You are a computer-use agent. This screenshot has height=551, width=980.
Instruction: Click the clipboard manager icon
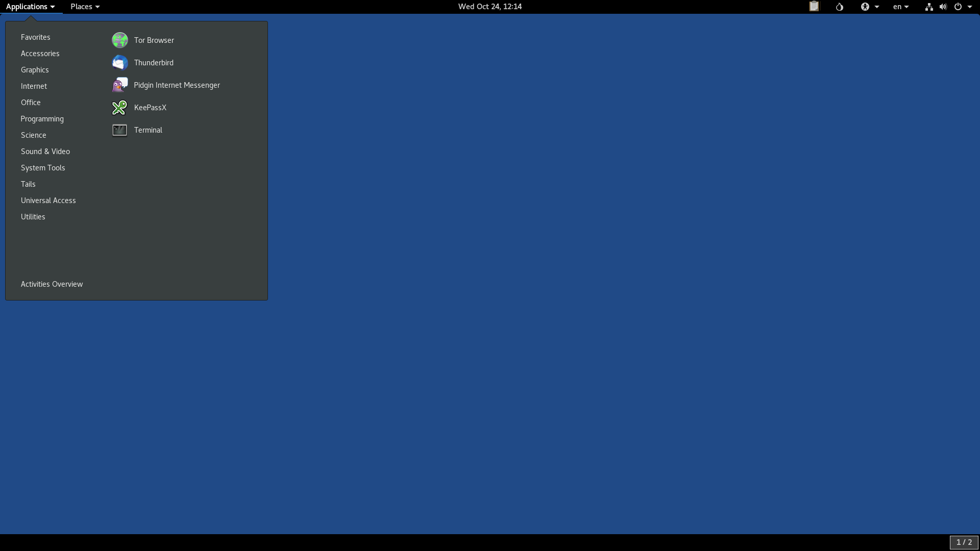[815, 7]
